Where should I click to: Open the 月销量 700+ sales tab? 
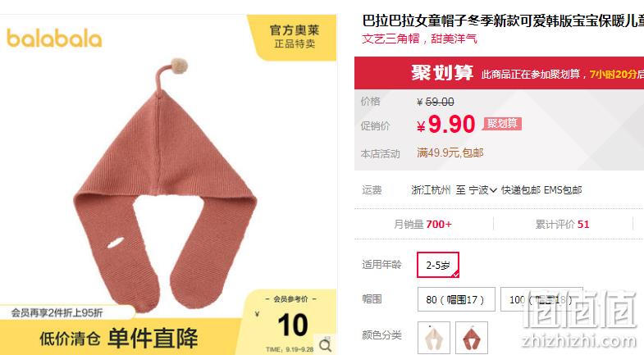(422, 224)
